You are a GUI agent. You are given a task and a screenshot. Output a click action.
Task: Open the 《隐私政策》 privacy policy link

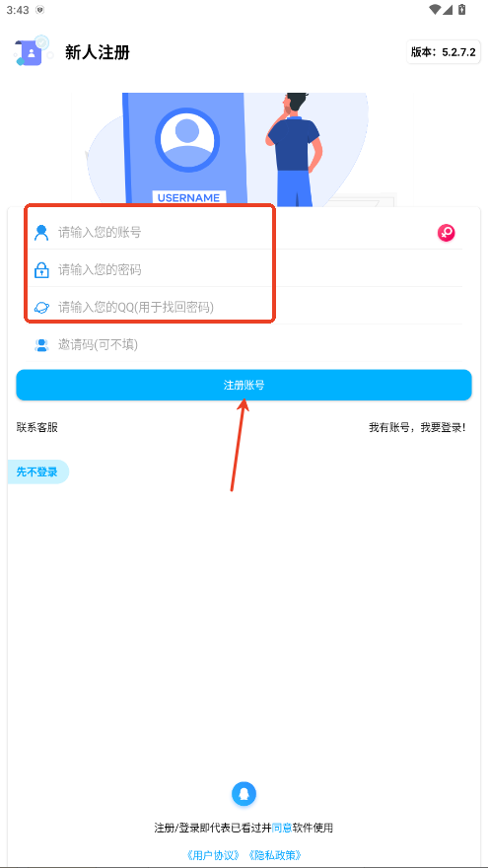tap(275, 855)
